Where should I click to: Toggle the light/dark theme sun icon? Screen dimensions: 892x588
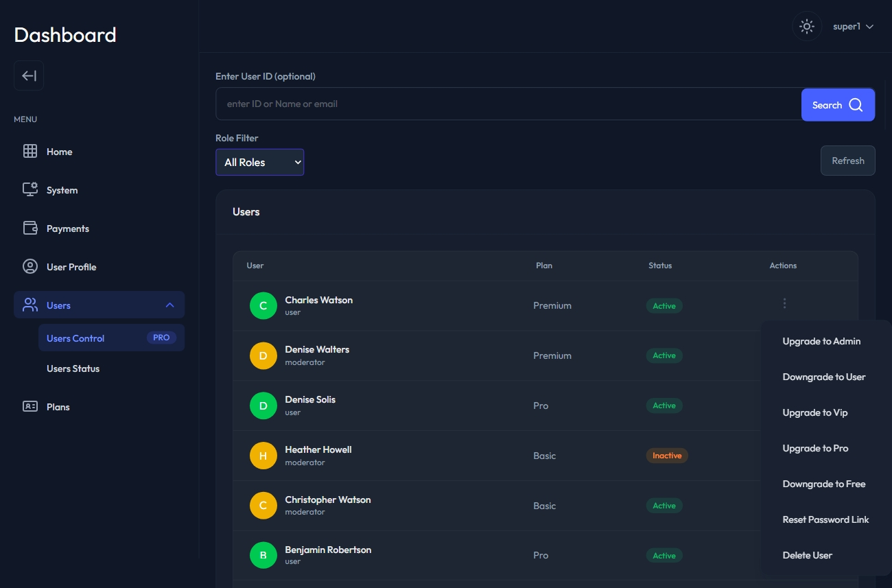(x=807, y=27)
